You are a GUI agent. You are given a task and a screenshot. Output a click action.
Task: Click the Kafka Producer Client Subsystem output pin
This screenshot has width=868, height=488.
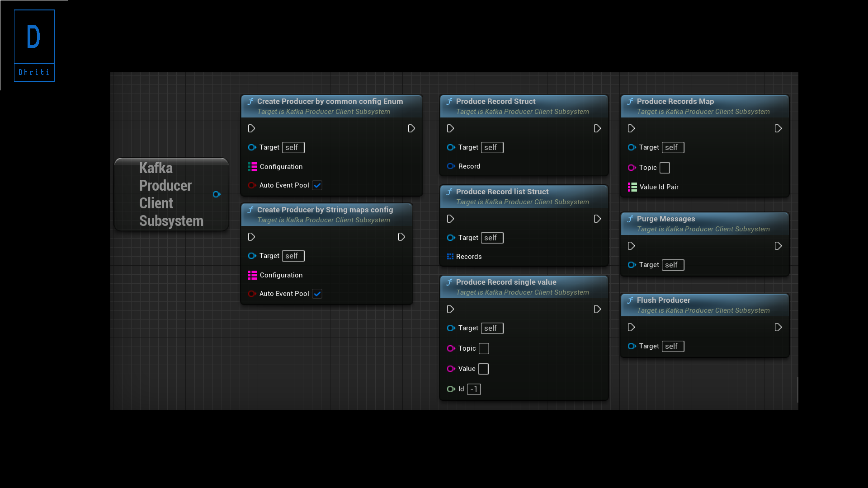coord(217,194)
